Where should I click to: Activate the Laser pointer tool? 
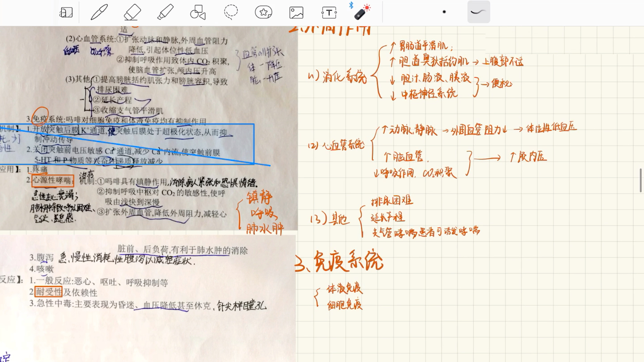tap(362, 12)
